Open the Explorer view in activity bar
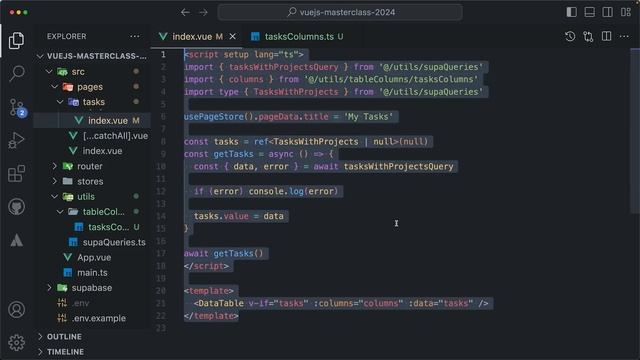The image size is (640, 360). [16, 40]
